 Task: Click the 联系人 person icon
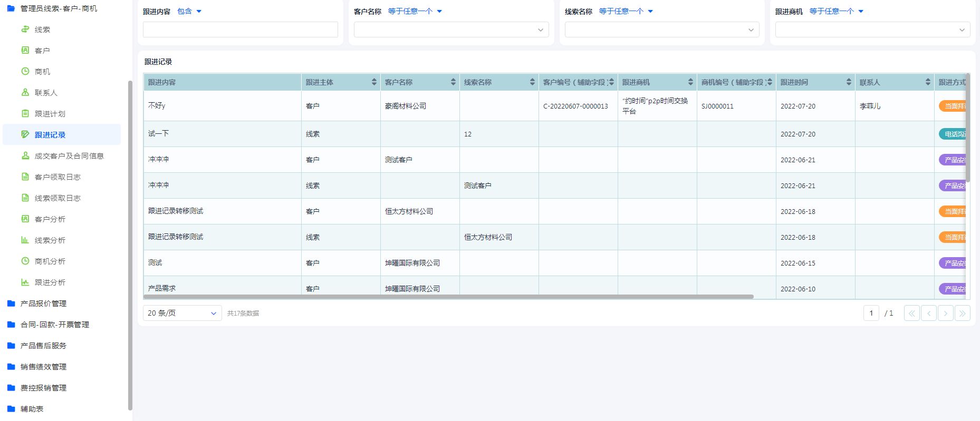click(25, 93)
